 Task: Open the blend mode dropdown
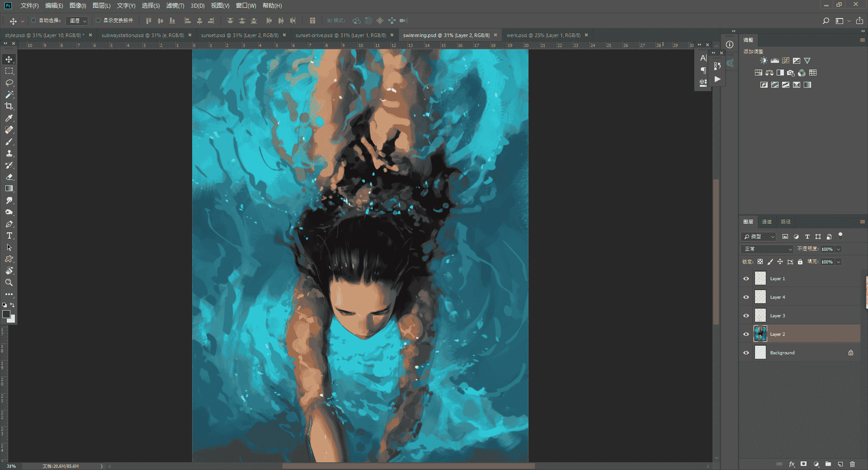(767, 249)
